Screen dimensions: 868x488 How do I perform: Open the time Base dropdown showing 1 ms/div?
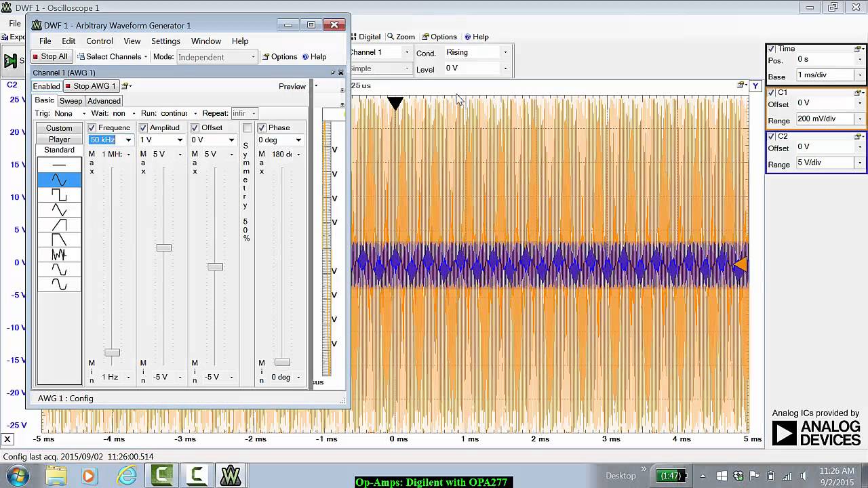tap(860, 75)
